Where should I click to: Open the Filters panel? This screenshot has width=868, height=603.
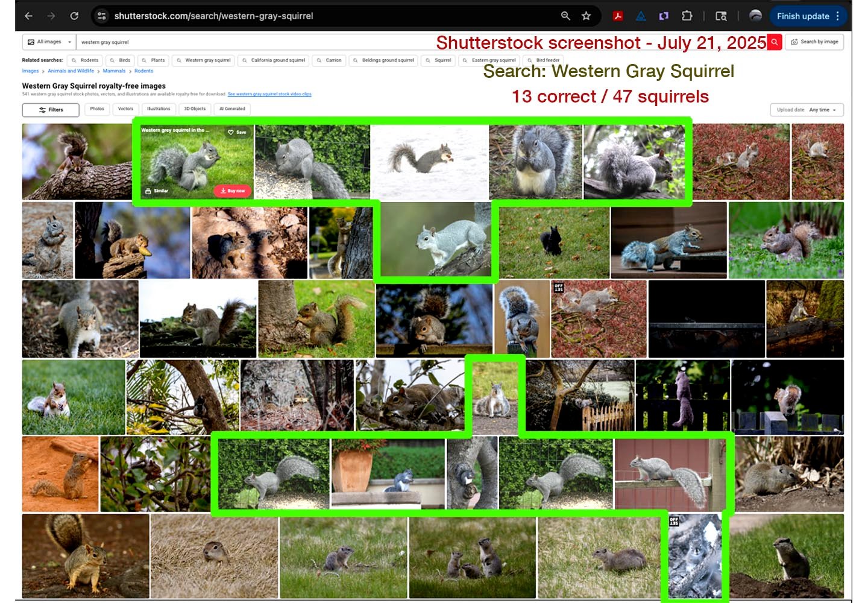(51, 110)
